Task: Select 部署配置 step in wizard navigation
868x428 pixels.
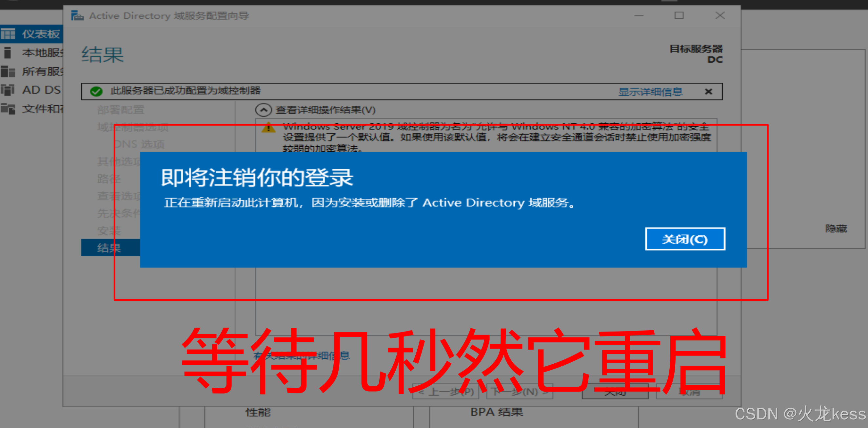Action: (x=121, y=110)
